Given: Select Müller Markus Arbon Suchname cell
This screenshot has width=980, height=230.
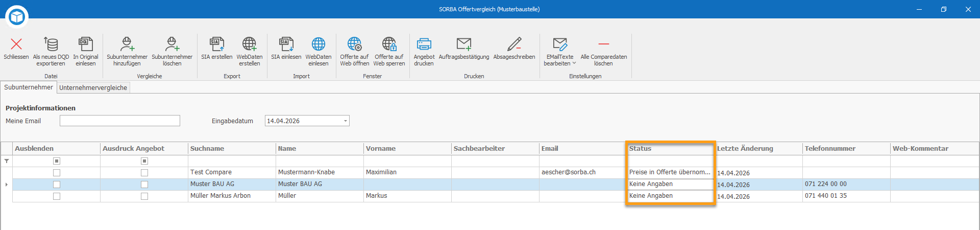Looking at the screenshot, I should click(232, 196).
